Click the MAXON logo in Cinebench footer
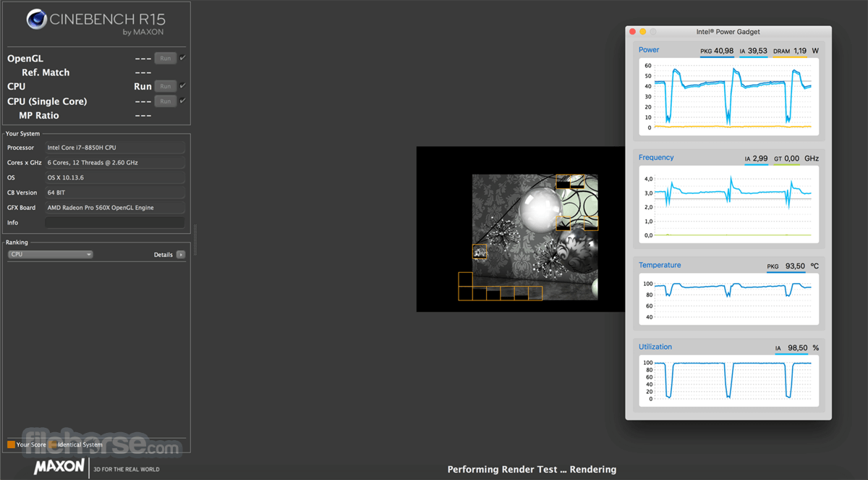The width and height of the screenshot is (868, 480). click(x=59, y=467)
